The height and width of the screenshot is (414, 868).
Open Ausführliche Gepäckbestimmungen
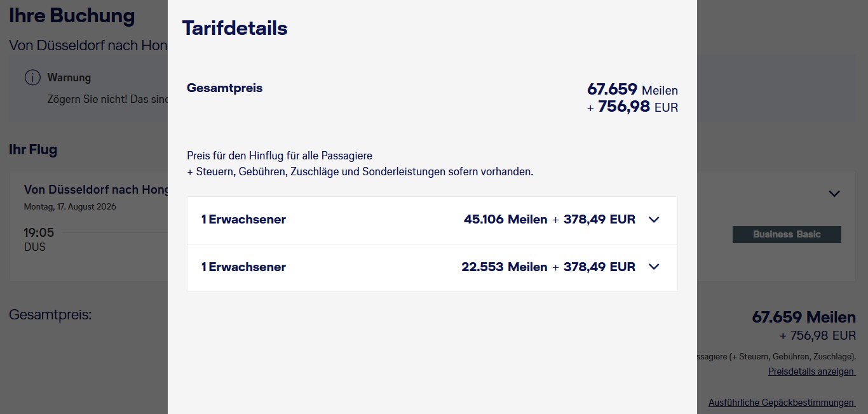click(x=781, y=402)
